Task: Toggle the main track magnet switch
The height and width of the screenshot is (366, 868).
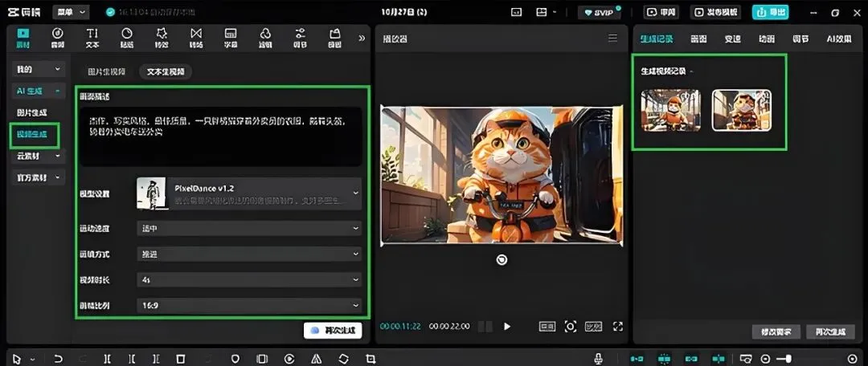Action: pyautogui.click(x=637, y=359)
